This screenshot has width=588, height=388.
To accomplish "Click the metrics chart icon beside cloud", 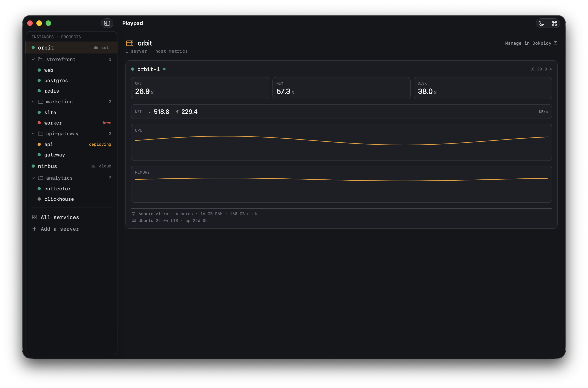I will point(93,166).
